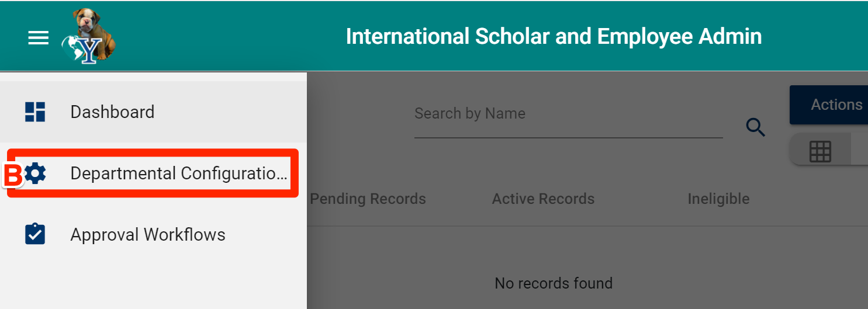Viewport: 868px width, 309px height.
Task: Switch to the Active Records tab
Action: pos(543,199)
